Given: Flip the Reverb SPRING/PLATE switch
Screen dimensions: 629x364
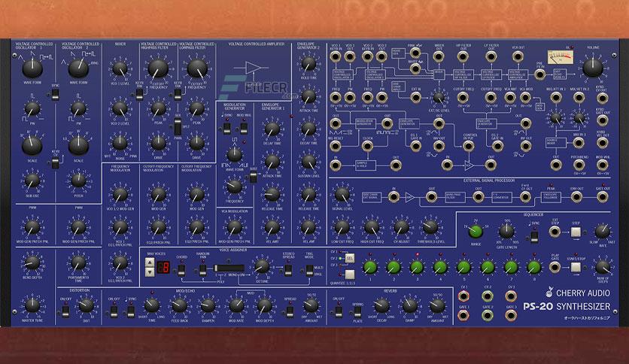Looking at the screenshot, I should (357, 311).
